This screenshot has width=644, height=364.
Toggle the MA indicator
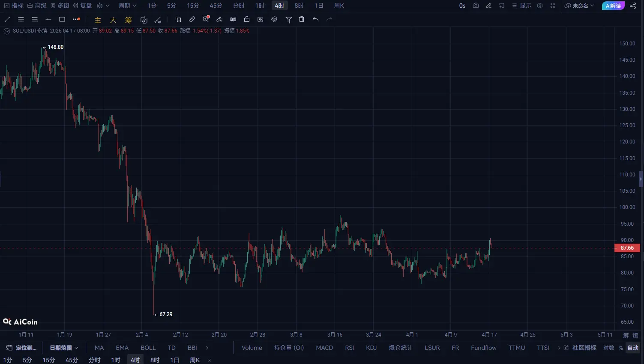[99, 348]
